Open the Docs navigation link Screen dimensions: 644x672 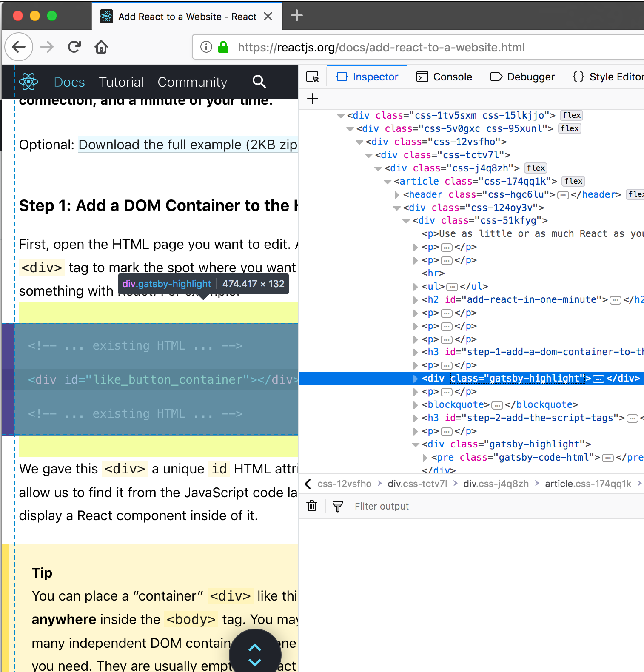[x=69, y=82]
